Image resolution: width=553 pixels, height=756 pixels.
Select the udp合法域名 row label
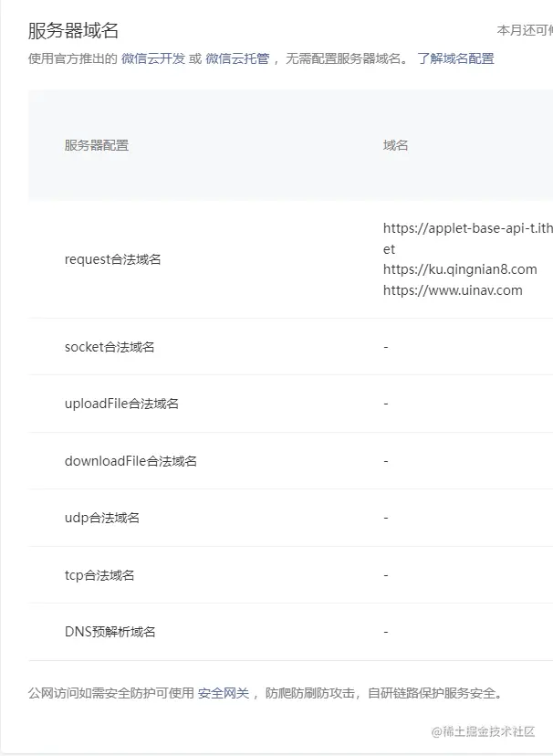click(102, 518)
